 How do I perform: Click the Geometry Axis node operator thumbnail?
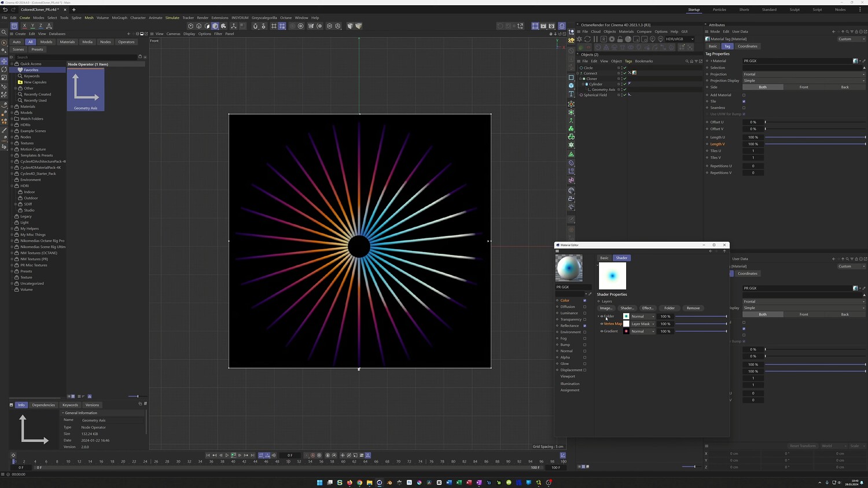(86, 90)
